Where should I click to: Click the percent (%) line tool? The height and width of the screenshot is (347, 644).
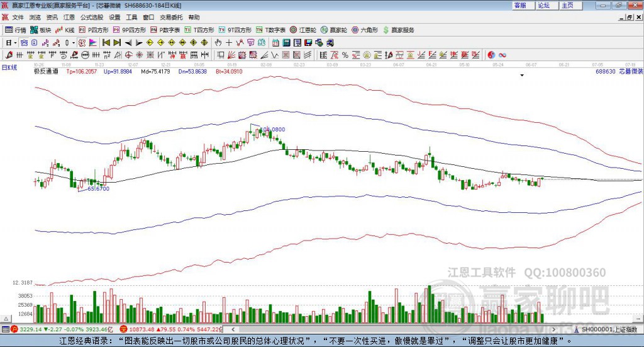[345, 55]
